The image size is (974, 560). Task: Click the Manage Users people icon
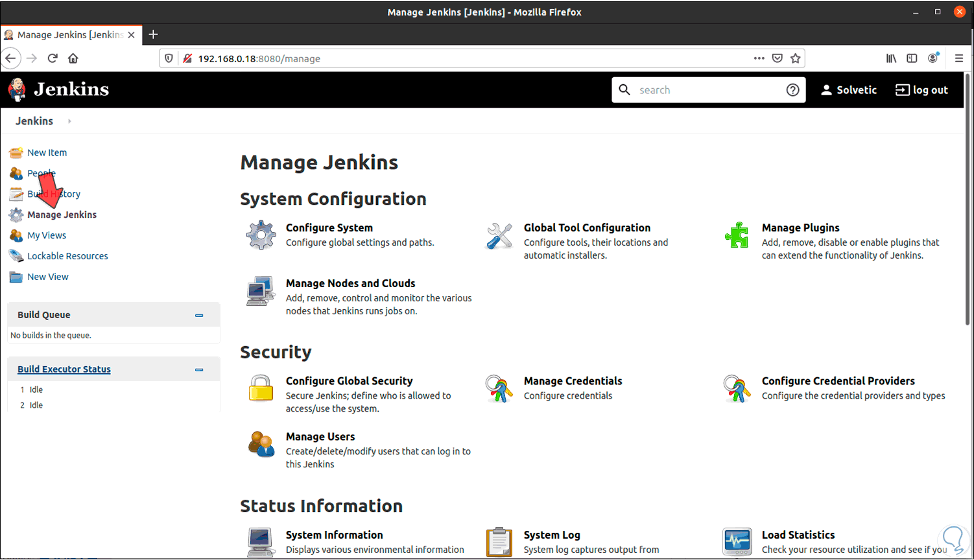(x=261, y=444)
